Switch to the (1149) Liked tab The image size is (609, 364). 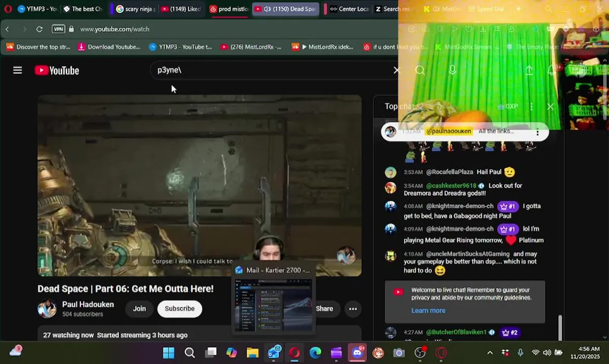(x=181, y=9)
